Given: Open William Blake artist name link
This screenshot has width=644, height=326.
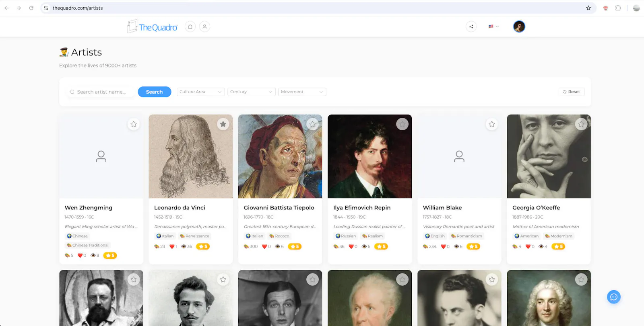Looking at the screenshot, I should (x=442, y=208).
